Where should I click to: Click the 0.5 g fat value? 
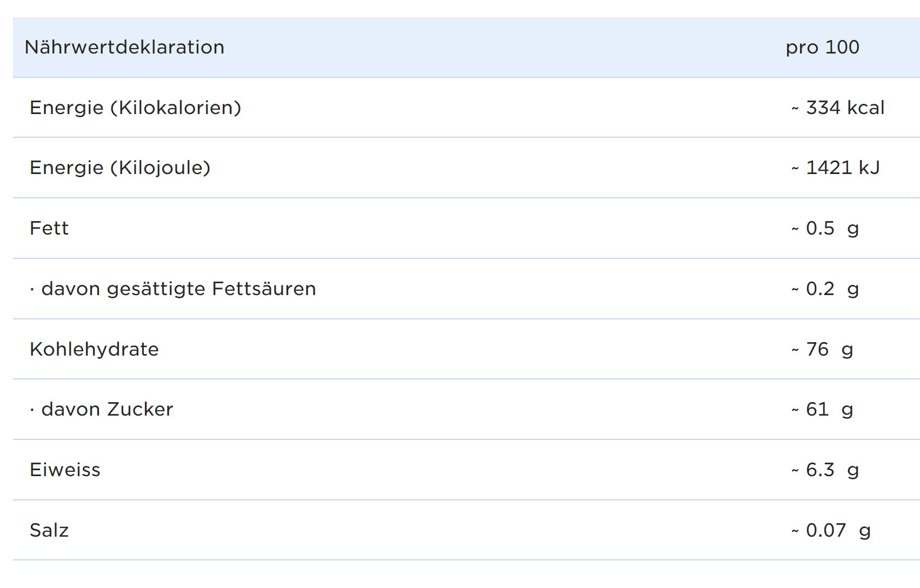(x=832, y=229)
